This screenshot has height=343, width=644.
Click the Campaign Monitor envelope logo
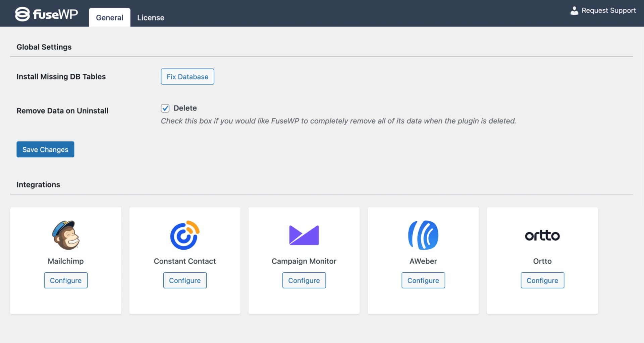point(304,235)
